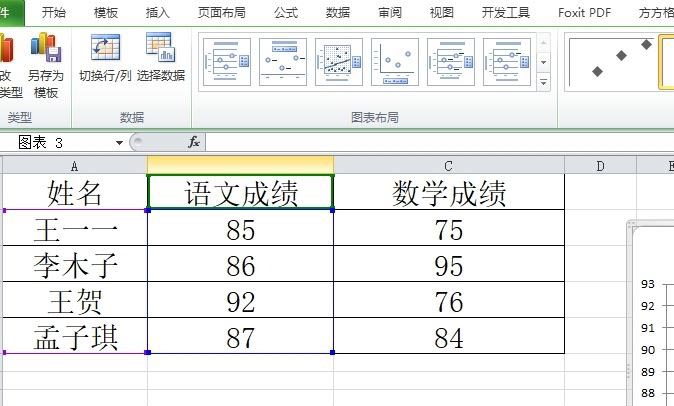Click the fx insert function button
This screenshot has width=674, height=406.
point(194,142)
